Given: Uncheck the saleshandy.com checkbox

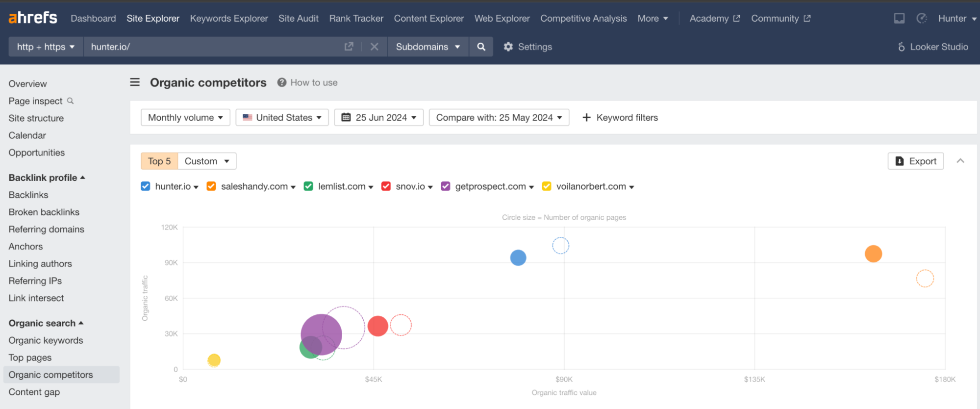Looking at the screenshot, I should [211, 186].
